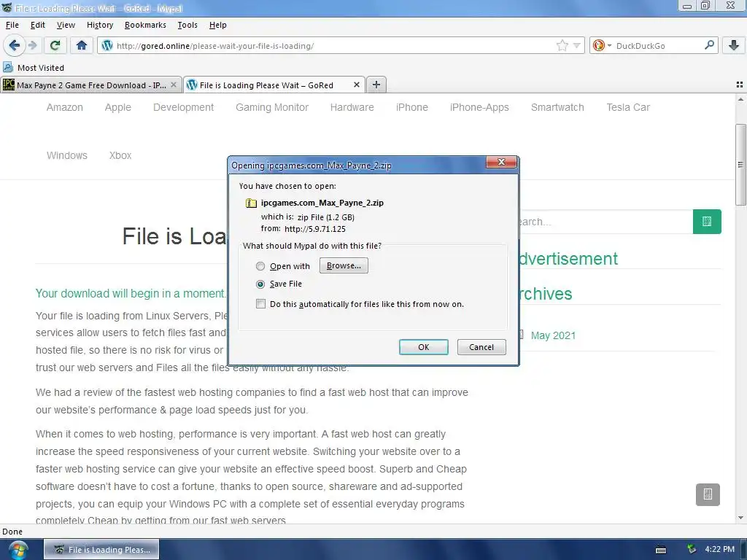Close the Max Payne 2 tab
The width and height of the screenshot is (747, 560).
(174, 85)
